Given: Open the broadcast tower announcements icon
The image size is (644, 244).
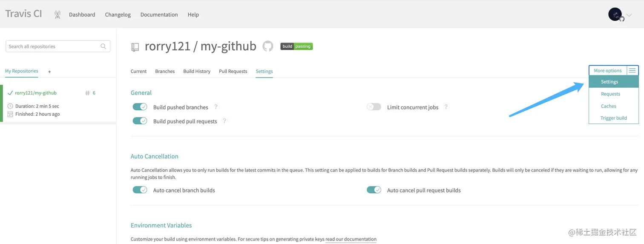Looking at the screenshot, I should 57,14.
